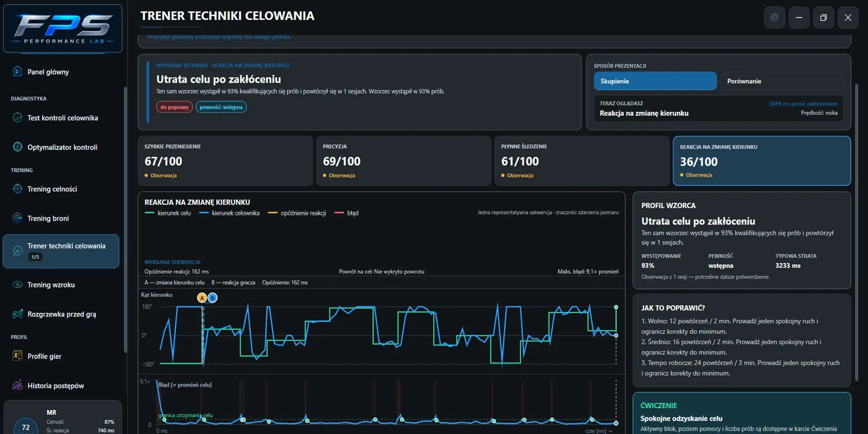
Task: Click the Trening celności target icon
Action: 17,189
